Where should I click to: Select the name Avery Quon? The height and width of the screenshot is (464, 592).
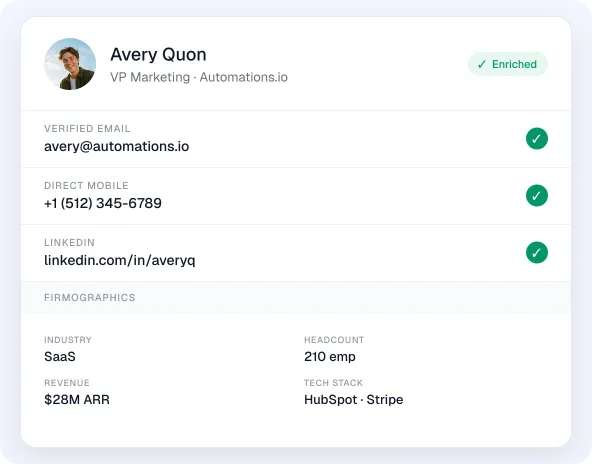(158, 55)
